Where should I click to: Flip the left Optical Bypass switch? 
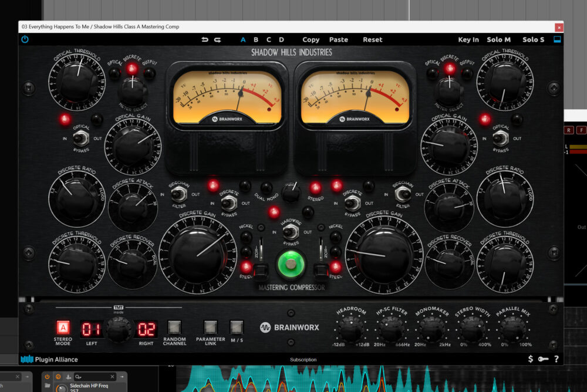[x=80, y=138]
